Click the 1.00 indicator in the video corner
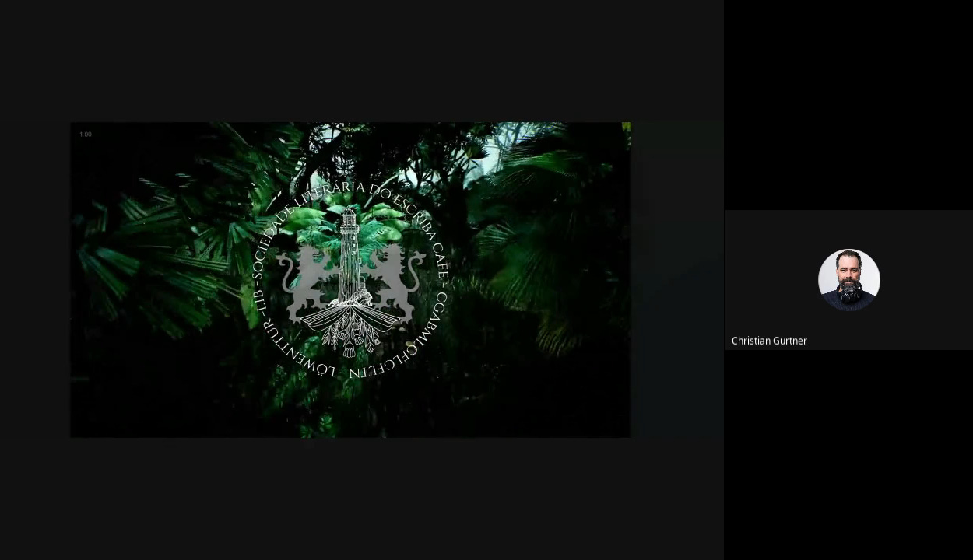The width and height of the screenshot is (973, 560). coord(86,135)
